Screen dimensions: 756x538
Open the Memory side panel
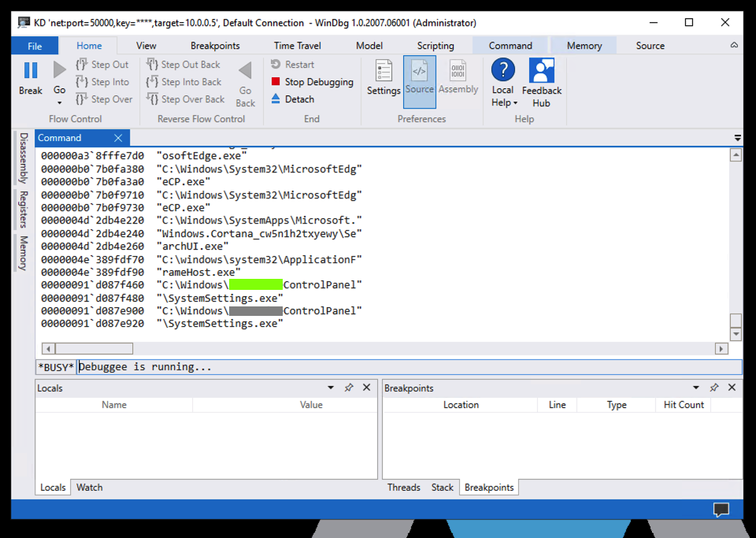(23, 253)
